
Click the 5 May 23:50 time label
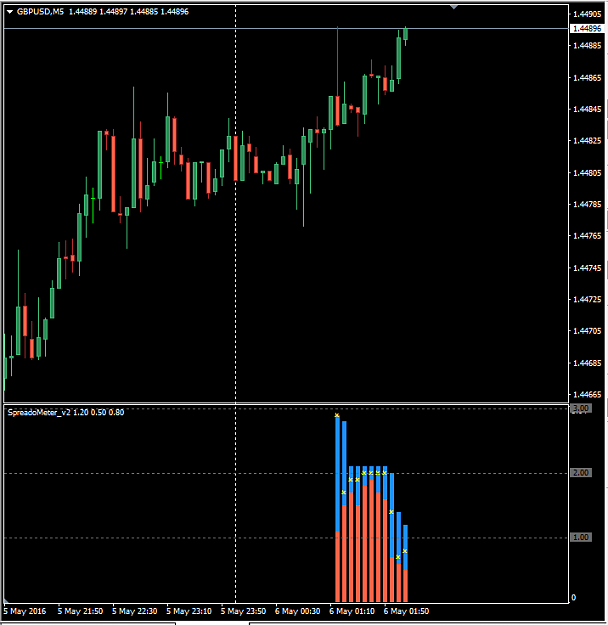pyautogui.click(x=243, y=611)
